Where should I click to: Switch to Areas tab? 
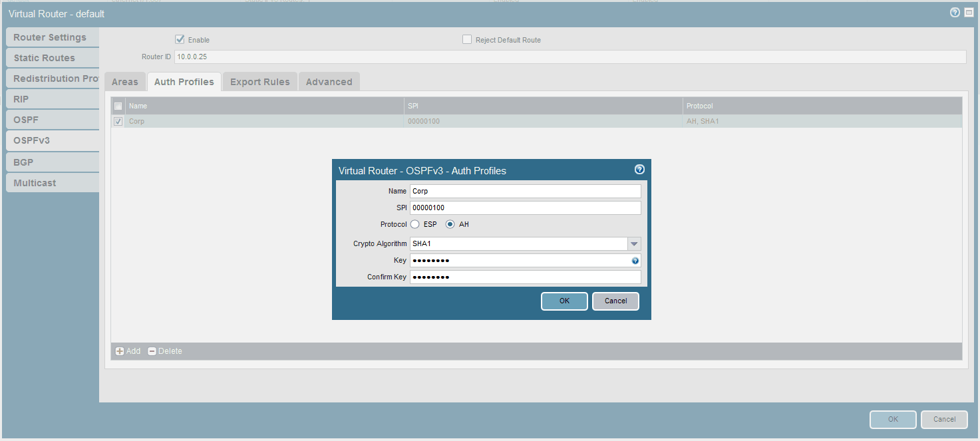(125, 82)
